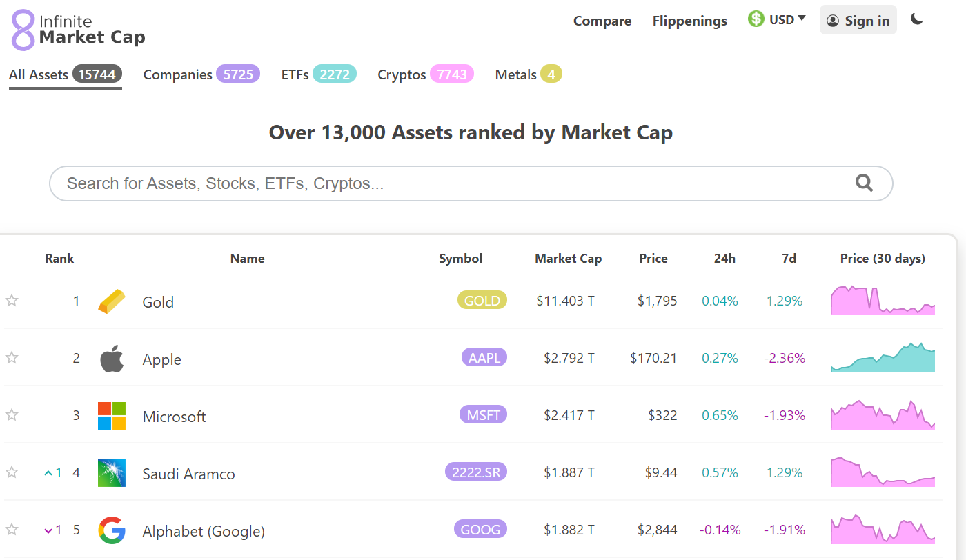Click the Gold bar icon
This screenshot has height=560, width=966.
pos(111,301)
